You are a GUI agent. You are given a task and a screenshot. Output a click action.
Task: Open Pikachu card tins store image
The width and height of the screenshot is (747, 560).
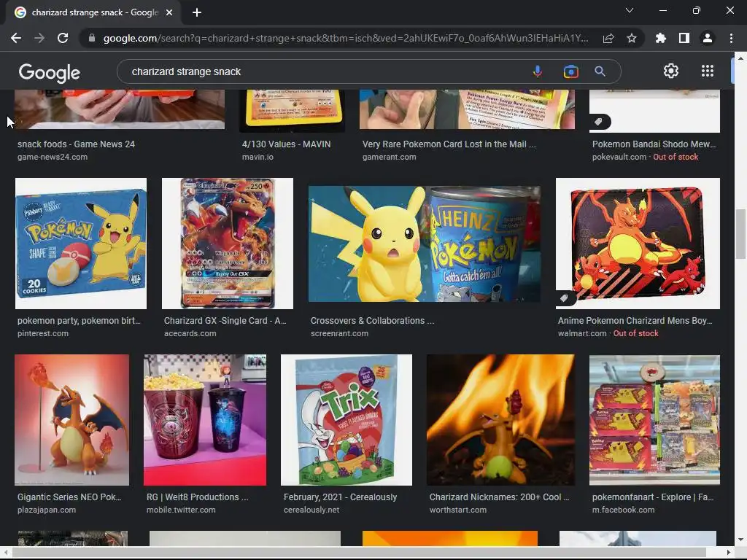(x=654, y=419)
